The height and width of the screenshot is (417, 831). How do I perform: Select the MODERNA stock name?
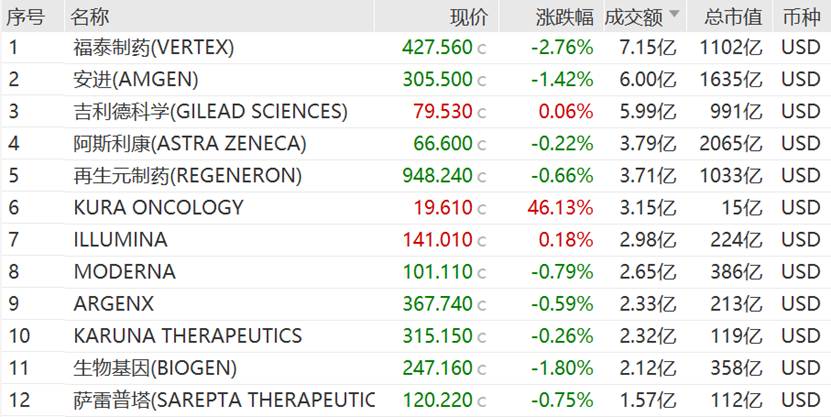(124, 271)
